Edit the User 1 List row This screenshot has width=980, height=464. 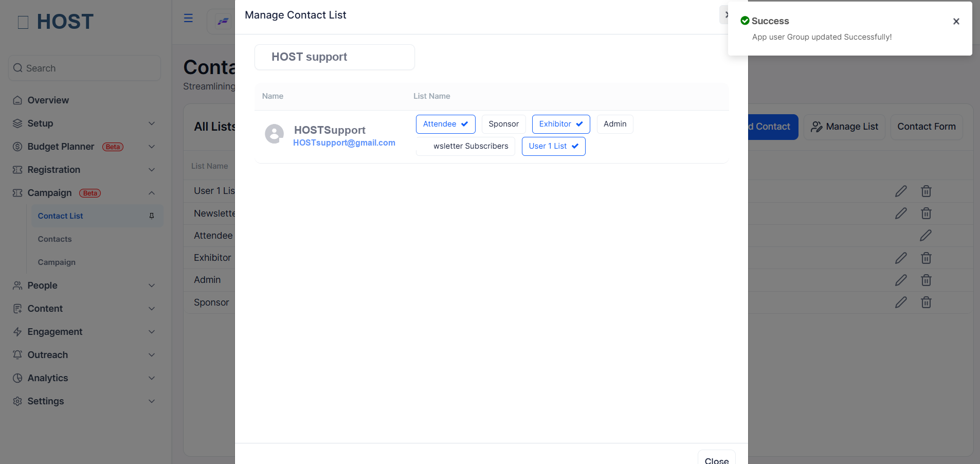(901, 191)
